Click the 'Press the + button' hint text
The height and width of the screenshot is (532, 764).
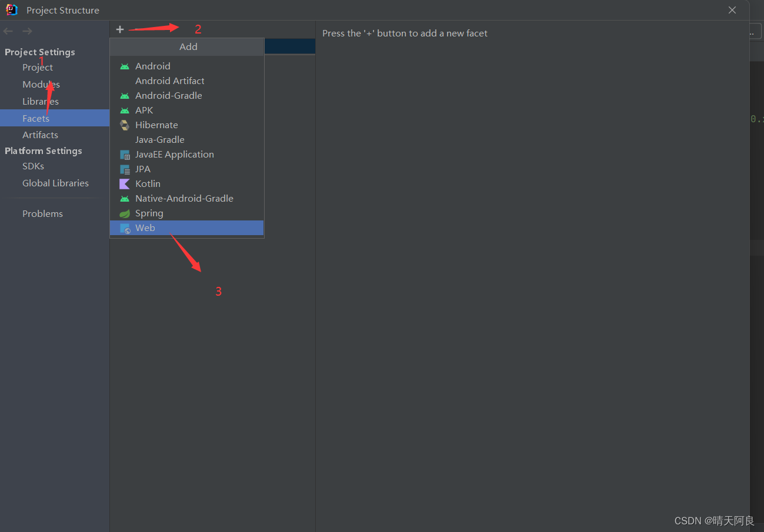[405, 34]
